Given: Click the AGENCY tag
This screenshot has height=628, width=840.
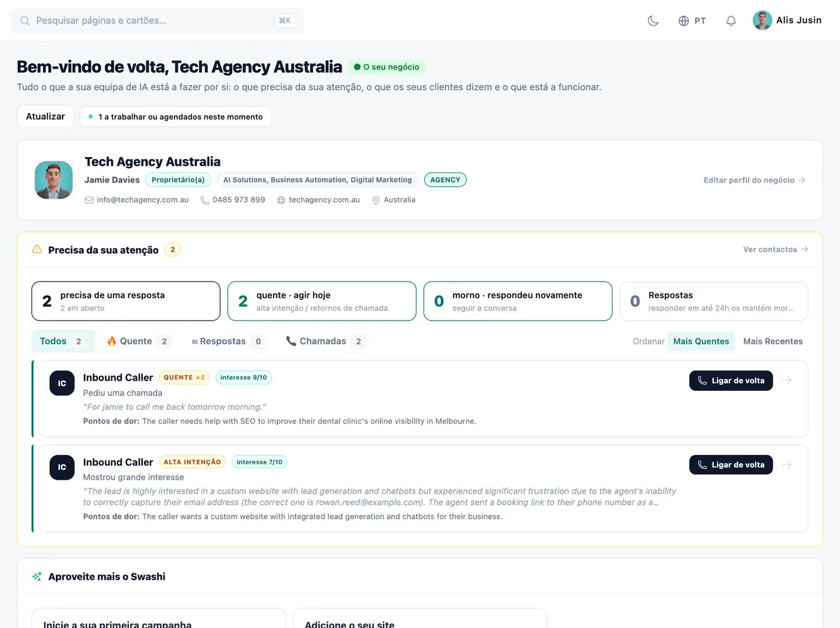Looking at the screenshot, I should [x=445, y=180].
